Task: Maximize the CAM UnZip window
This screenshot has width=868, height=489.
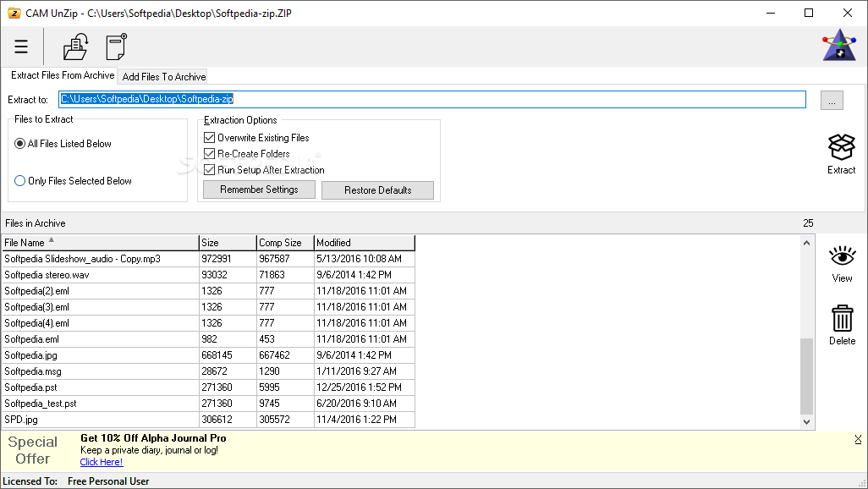Action: coord(809,13)
